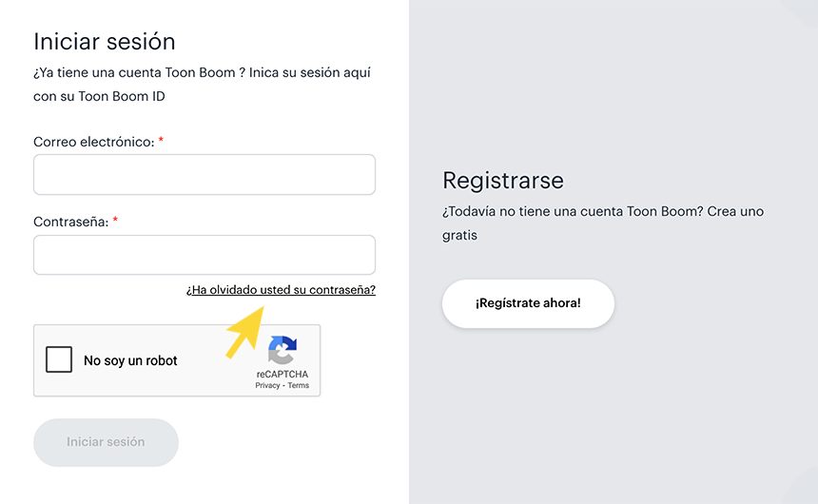
Task: Check the "No soy un robot" checkbox
Action: [59, 359]
